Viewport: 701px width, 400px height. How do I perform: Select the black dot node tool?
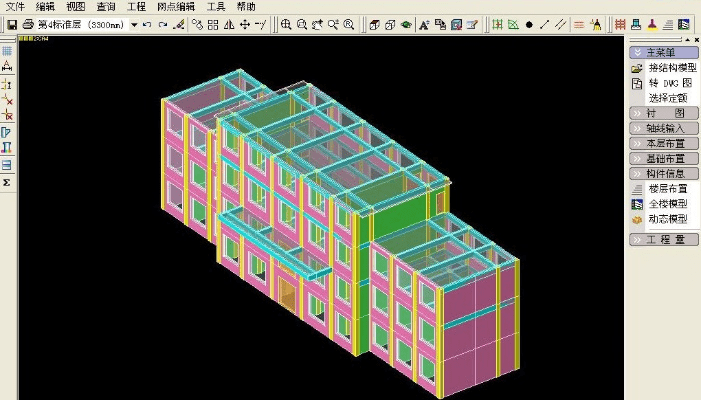529,24
